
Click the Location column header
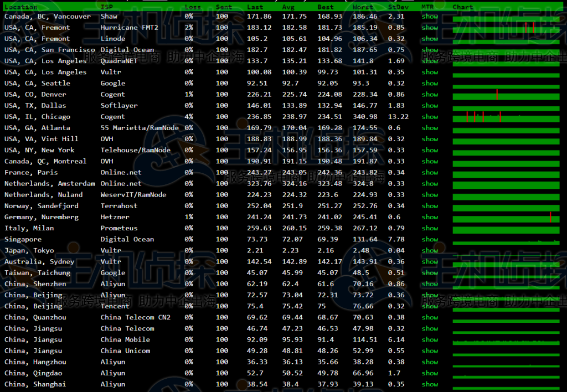point(20,7)
